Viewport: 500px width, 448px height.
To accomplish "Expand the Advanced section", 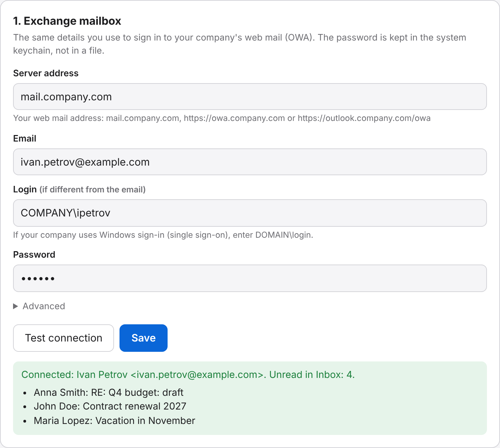I will [39, 306].
